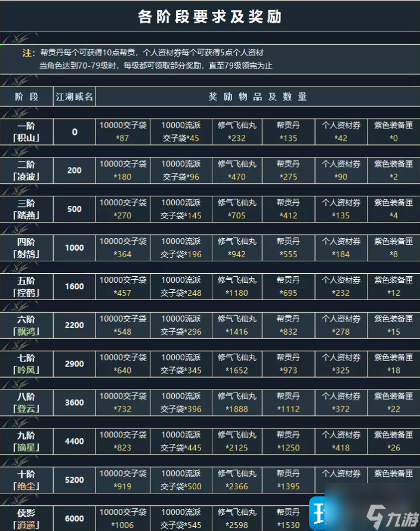Click the 江湖威名 value 0
This screenshot has width=420, height=531.
tap(74, 132)
